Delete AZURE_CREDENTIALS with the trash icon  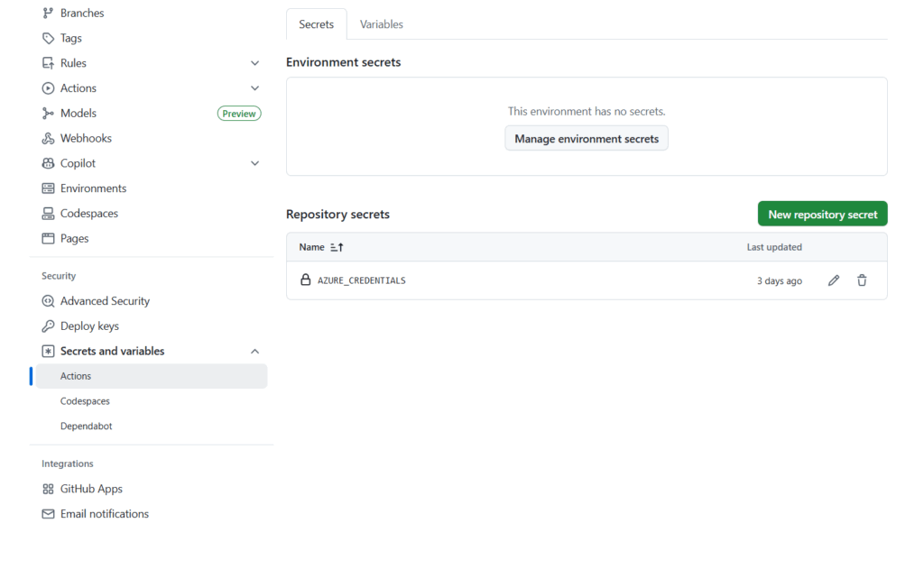862,280
